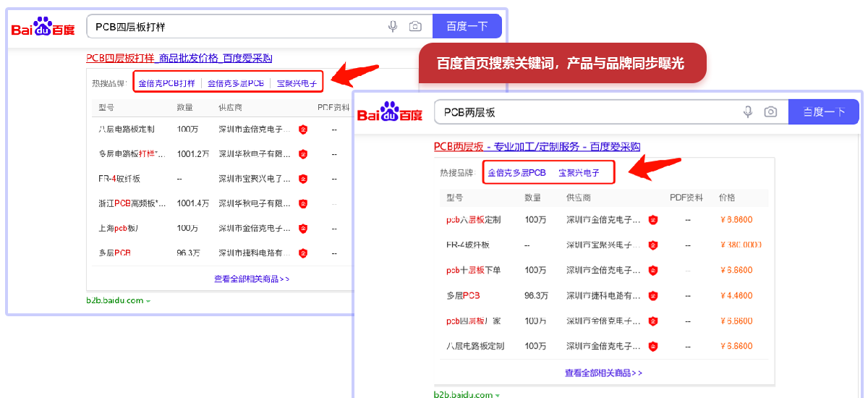This screenshot has width=868, height=398.
Task: Open PCB两层板 专业加工/定制服务 result title link
Action: (x=537, y=146)
